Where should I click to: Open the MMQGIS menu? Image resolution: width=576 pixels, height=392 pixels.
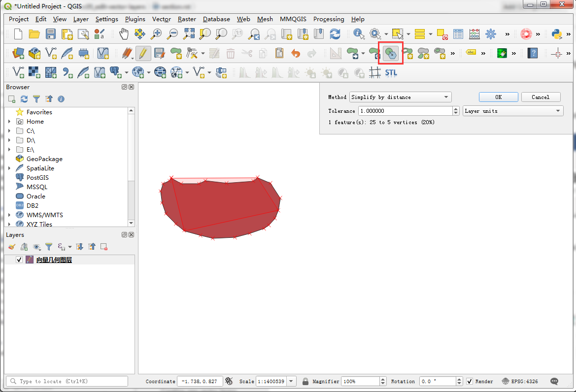click(x=293, y=19)
